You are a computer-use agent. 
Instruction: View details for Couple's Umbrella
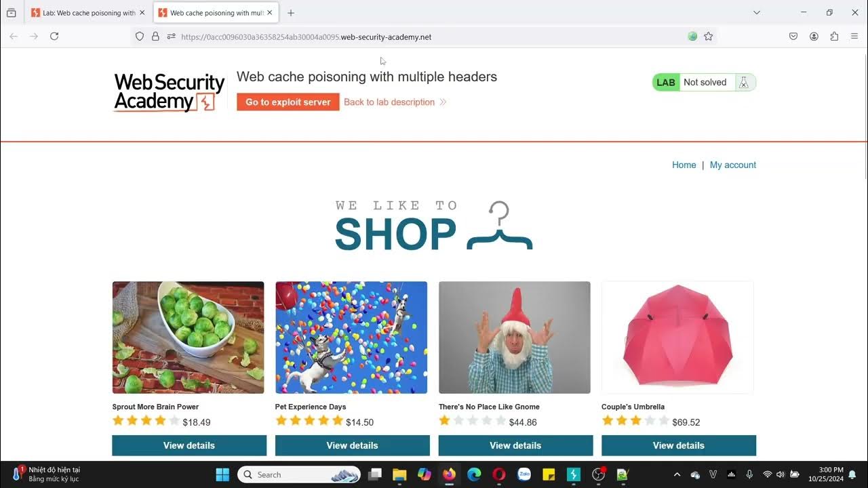pos(679,445)
